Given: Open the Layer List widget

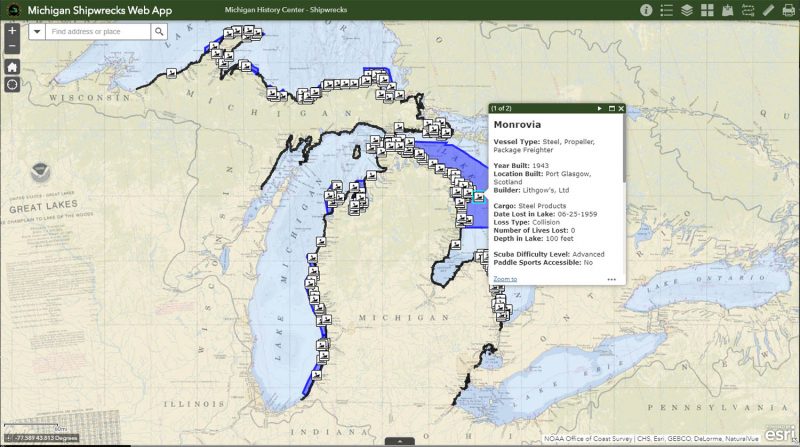Looking at the screenshot, I should tap(688, 10).
